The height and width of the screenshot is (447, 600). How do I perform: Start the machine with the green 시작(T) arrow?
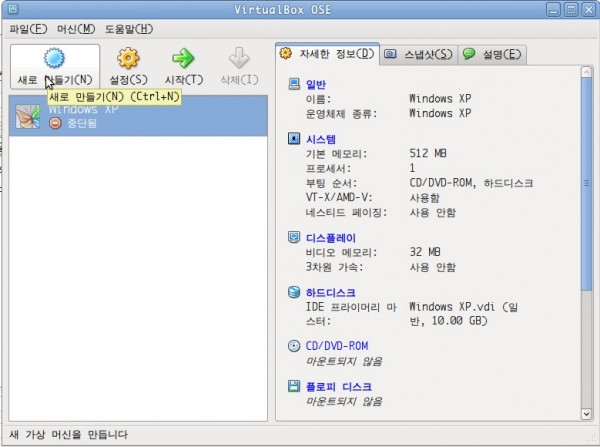click(183, 58)
